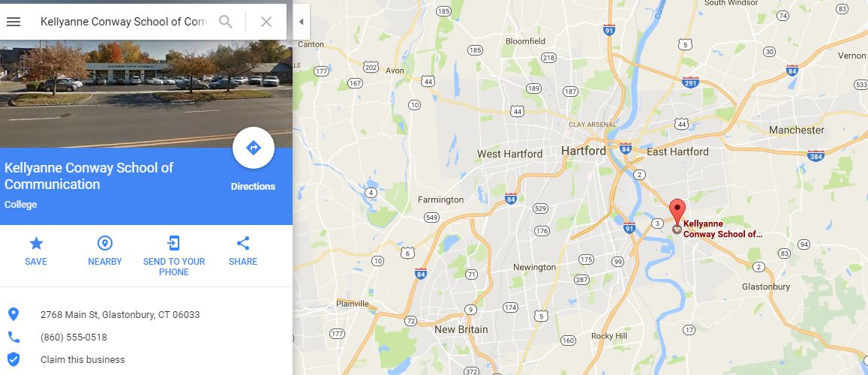
Task: Click the Kellyanne Conway School map label
Action: (722, 229)
